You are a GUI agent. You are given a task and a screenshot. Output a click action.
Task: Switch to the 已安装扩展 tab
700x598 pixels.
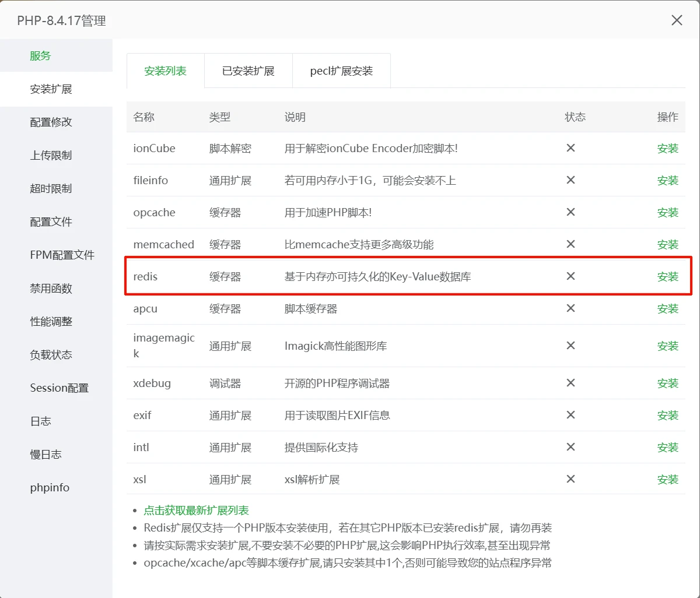click(248, 71)
